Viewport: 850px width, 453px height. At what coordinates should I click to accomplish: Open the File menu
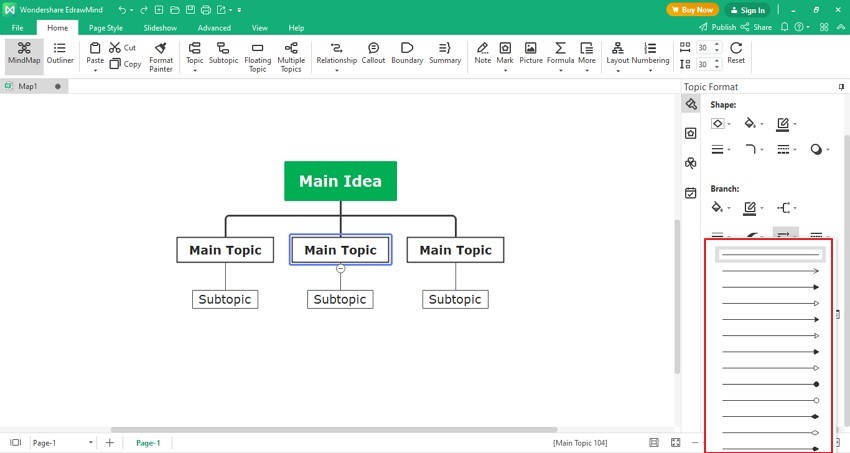coord(18,28)
